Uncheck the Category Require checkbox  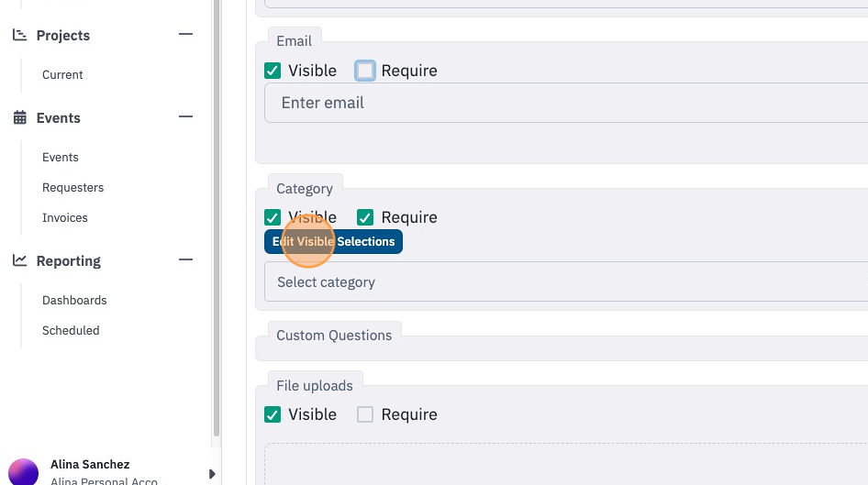pyautogui.click(x=365, y=217)
